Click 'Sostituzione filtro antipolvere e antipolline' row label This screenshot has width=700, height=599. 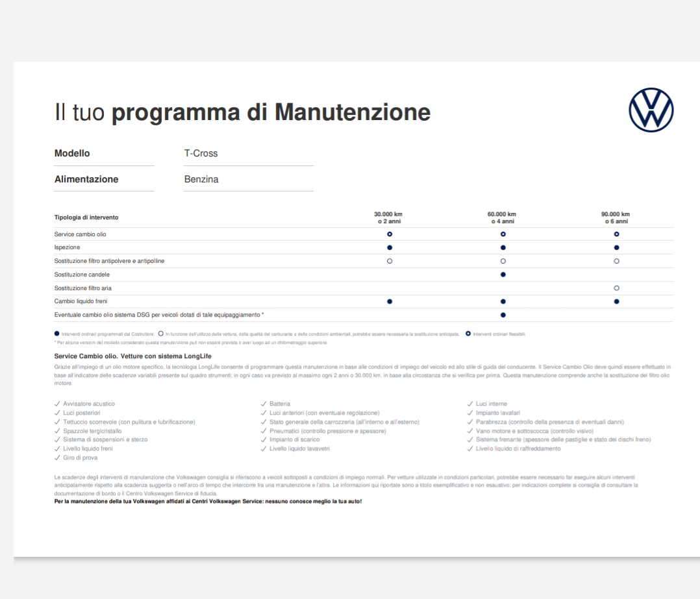tap(109, 261)
